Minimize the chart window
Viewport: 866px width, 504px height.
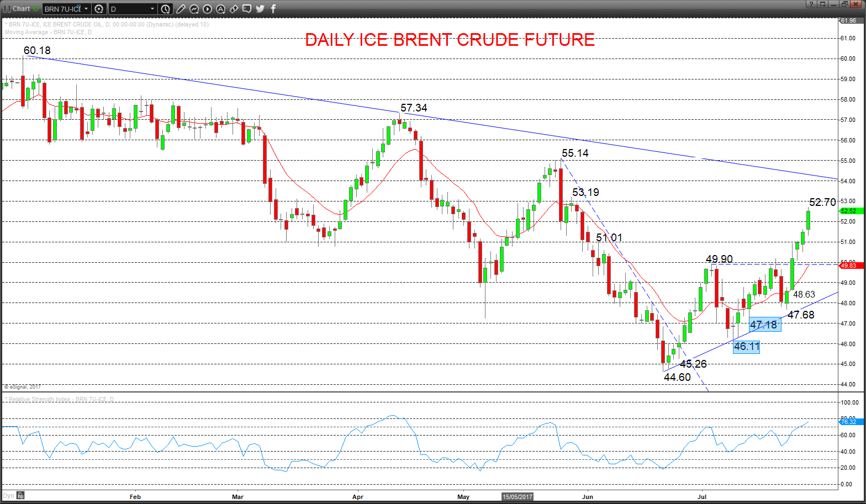click(833, 4)
